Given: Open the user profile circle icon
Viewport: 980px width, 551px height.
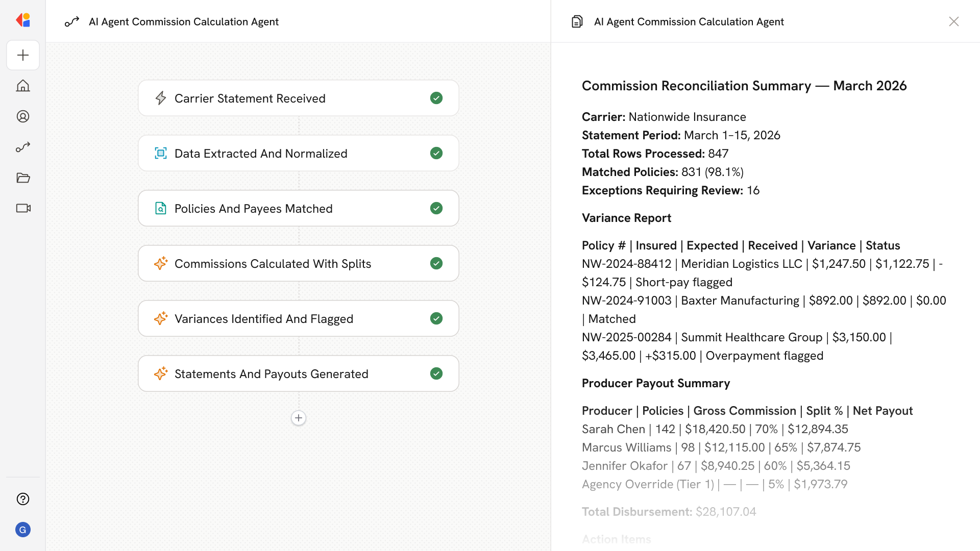Looking at the screenshot, I should (23, 116).
